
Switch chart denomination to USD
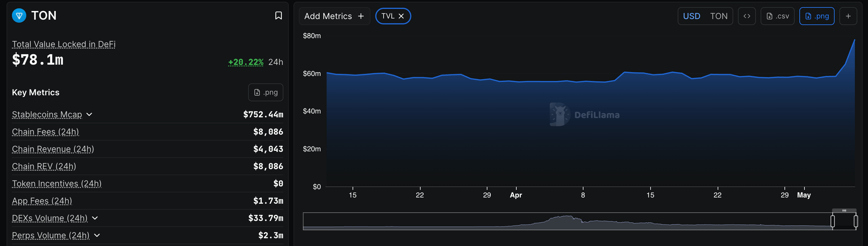pos(691,16)
